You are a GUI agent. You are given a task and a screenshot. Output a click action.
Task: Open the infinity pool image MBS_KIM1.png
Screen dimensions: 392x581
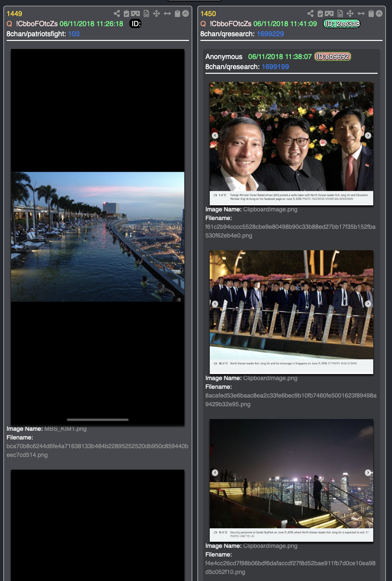(x=97, y=237)
